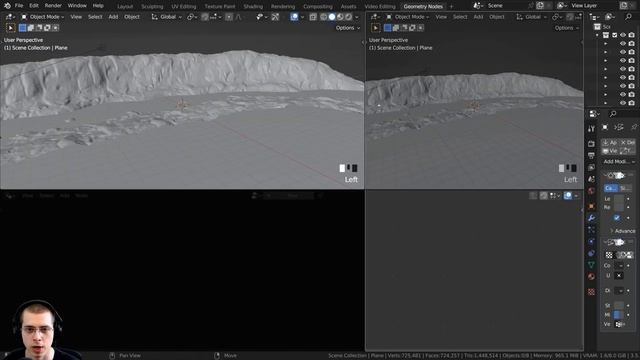The image size is (640, 360).
Task: Disable Collection render with top camera icon
Action: coord(631,35)
